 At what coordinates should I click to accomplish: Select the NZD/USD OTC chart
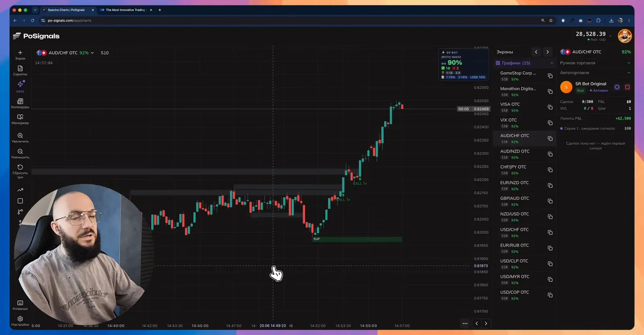[525, 217]
